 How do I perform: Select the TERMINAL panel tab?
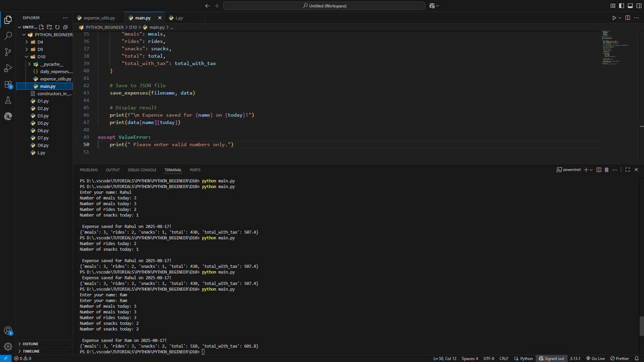pyautogui.click(x=173, y=170)
